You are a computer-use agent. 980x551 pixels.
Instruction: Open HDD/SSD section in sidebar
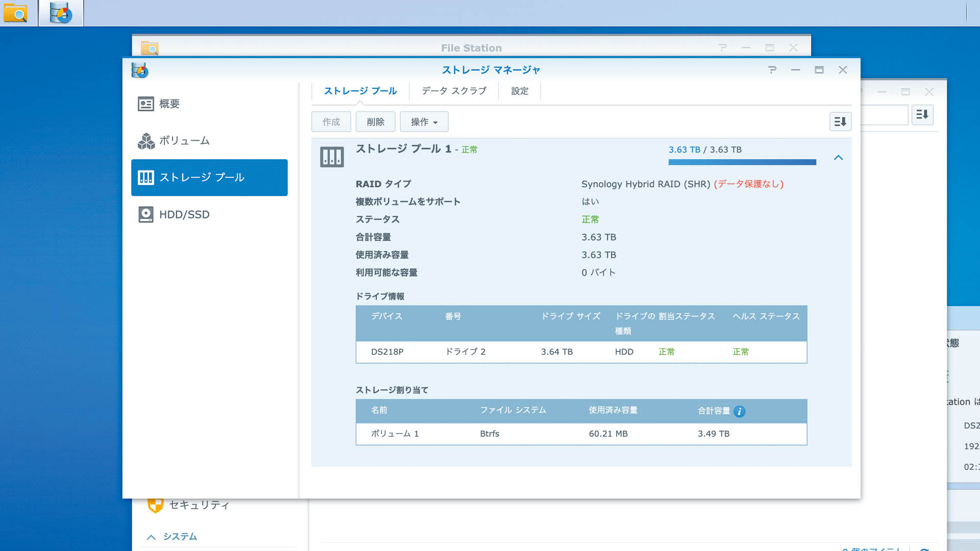click(x=209, y=215)
